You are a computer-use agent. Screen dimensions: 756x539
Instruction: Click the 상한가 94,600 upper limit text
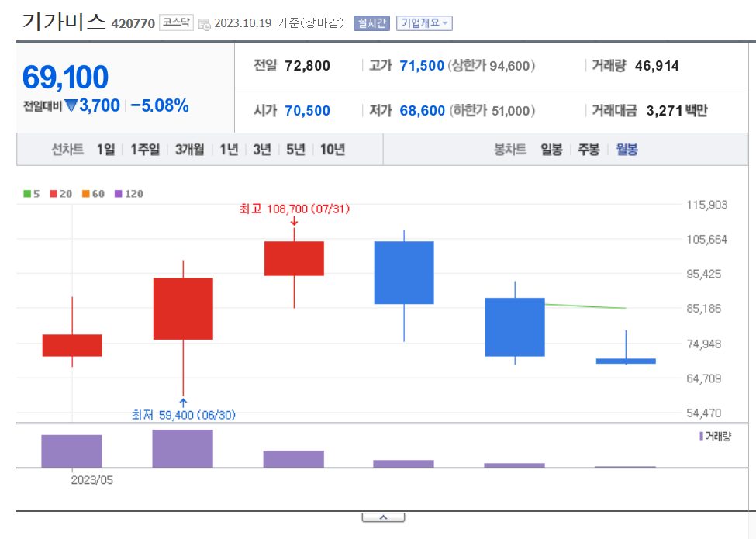pyautogui.click(x=492, y=66)
